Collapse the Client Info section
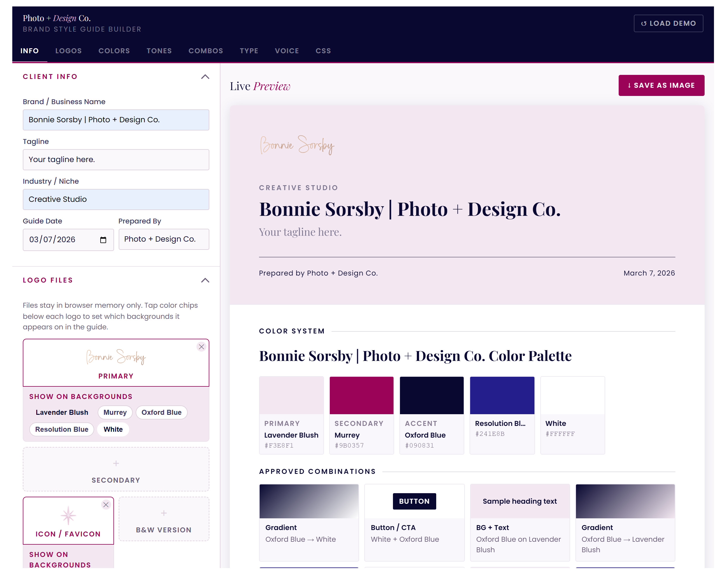The height and width of the screenshot is (578, 728). (x=205, y=77)
